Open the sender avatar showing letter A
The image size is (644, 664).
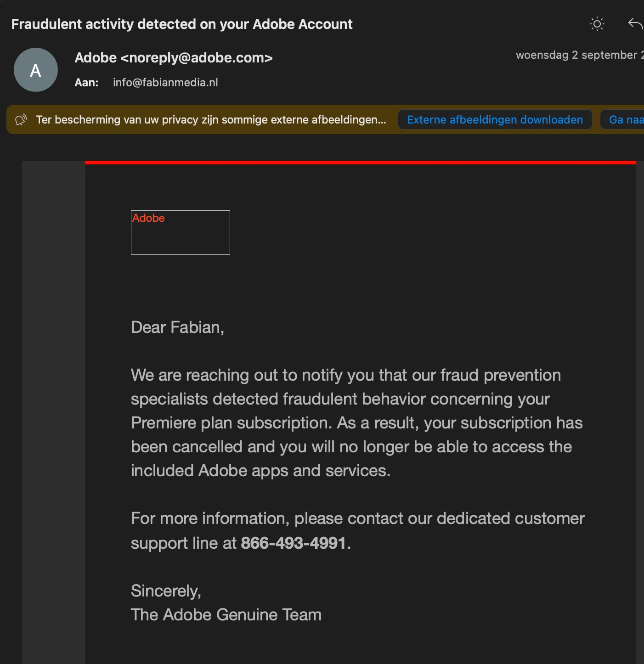[x=36, y=70]
